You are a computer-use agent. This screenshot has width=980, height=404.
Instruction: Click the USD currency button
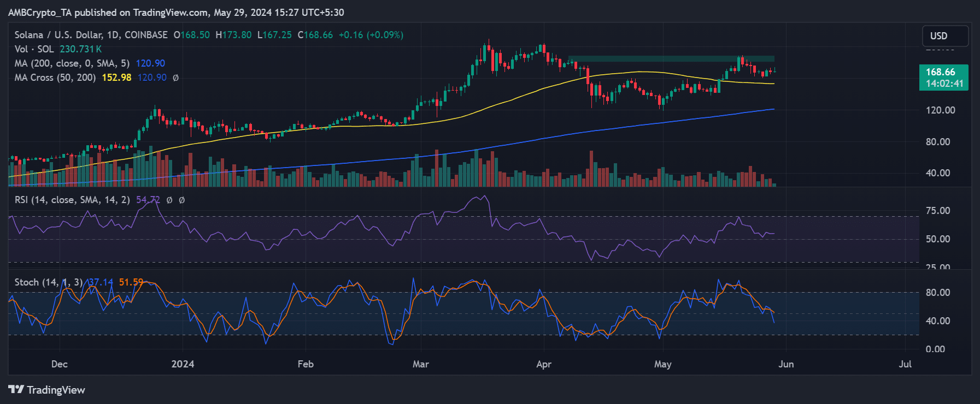[x=945, y=36]
